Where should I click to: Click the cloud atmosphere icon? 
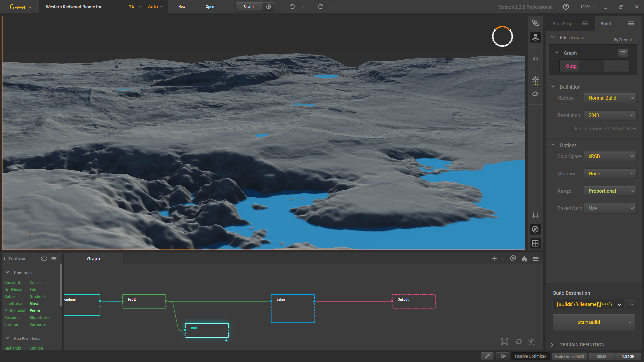pyautogui.click(x=535, y=94)
